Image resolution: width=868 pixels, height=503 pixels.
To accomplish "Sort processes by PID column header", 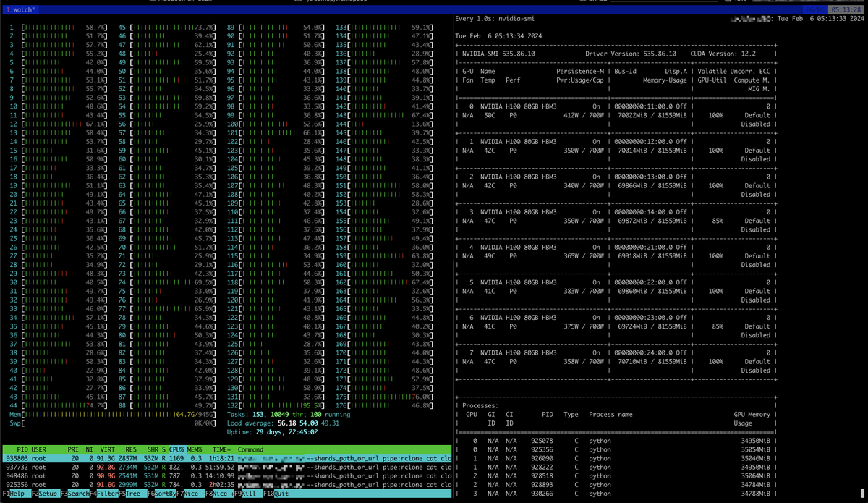I will [x=22, y=449].
